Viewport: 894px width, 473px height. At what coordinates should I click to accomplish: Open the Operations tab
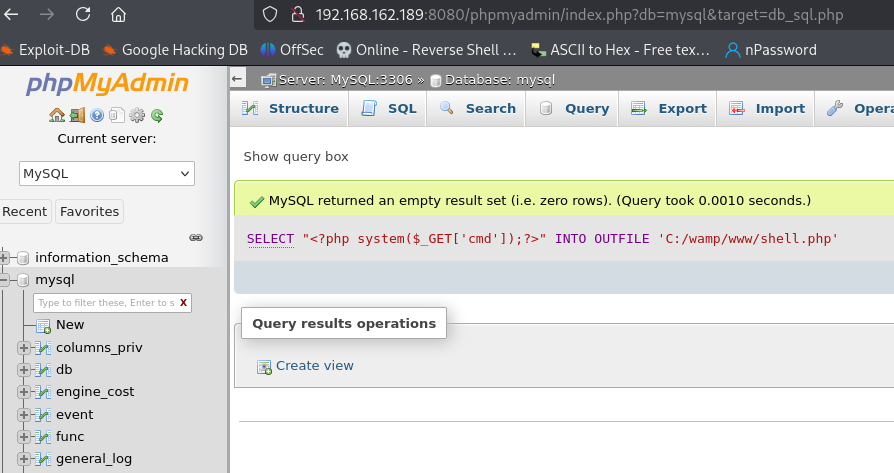click(856, 108)
